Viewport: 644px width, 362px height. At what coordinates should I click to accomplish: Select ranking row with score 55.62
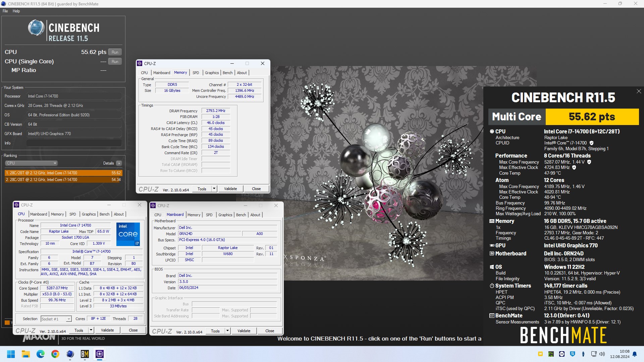pos(63,173)
